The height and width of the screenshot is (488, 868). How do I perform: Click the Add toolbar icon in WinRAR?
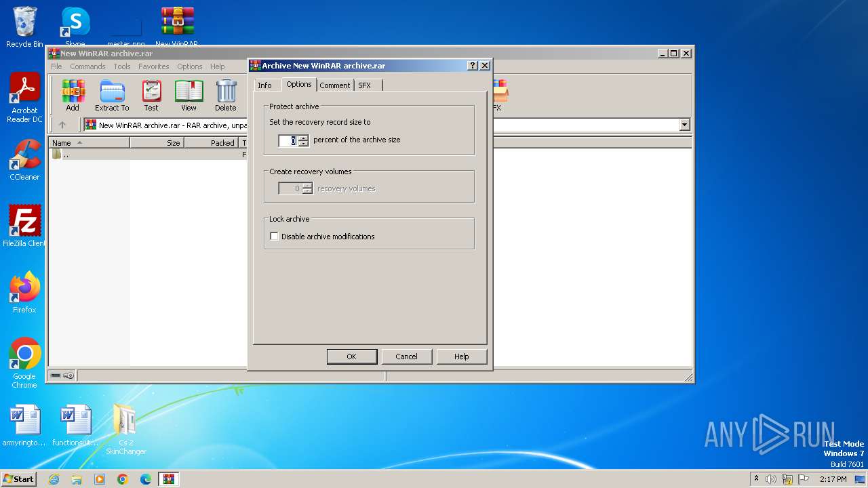point(73,96)
